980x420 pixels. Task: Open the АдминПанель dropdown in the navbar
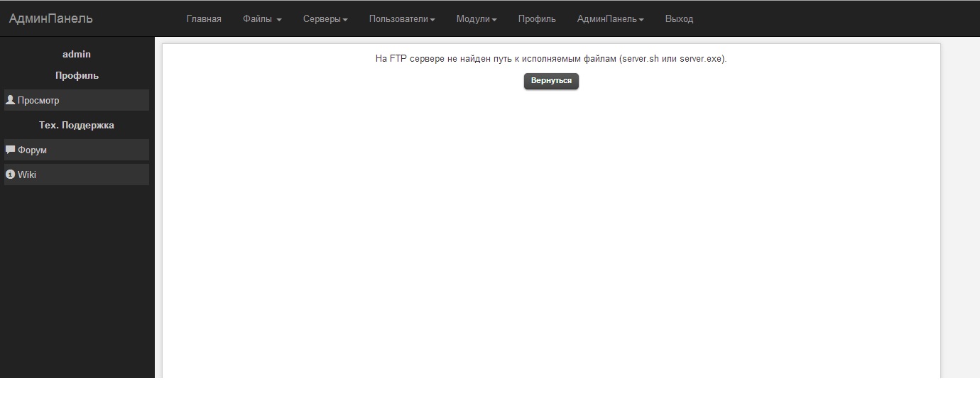coord(610,19)
